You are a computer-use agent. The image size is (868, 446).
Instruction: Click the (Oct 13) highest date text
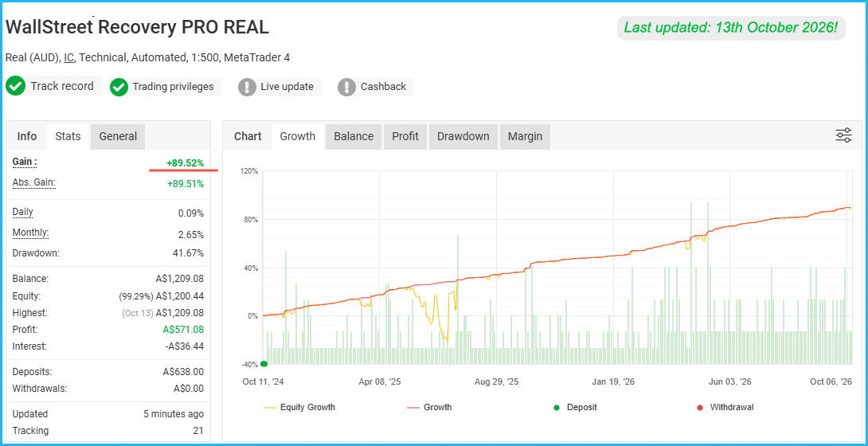click(x=137, y=313)
